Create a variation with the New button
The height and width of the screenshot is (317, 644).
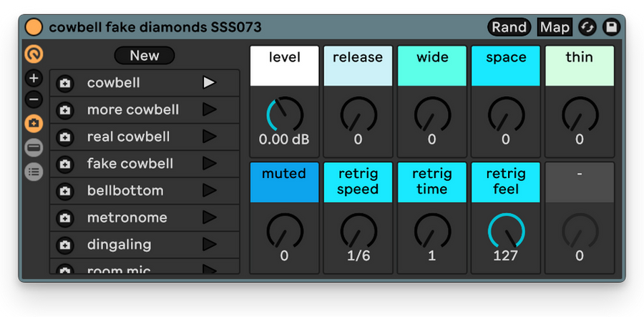pos(145,55)
